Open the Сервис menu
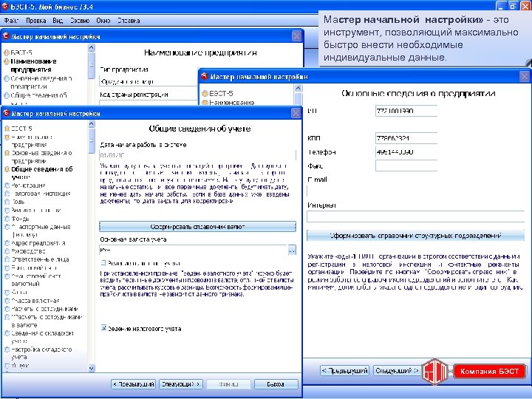 pyautogui.click(x=80, y=21)
